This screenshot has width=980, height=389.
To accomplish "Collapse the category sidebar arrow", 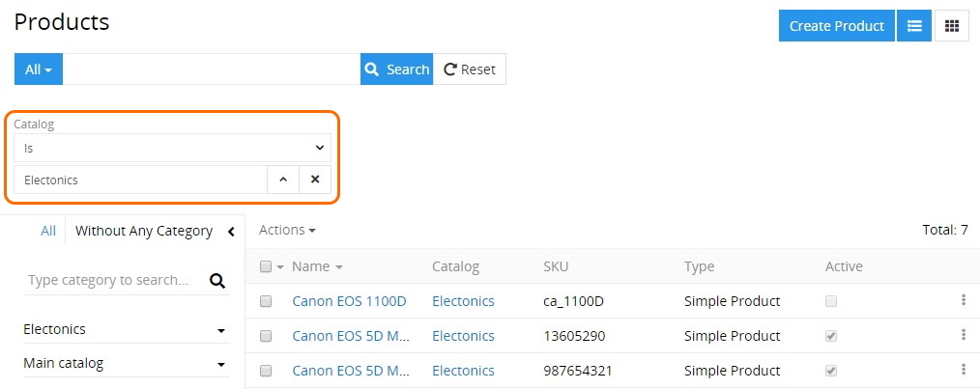I will point(231,231).
